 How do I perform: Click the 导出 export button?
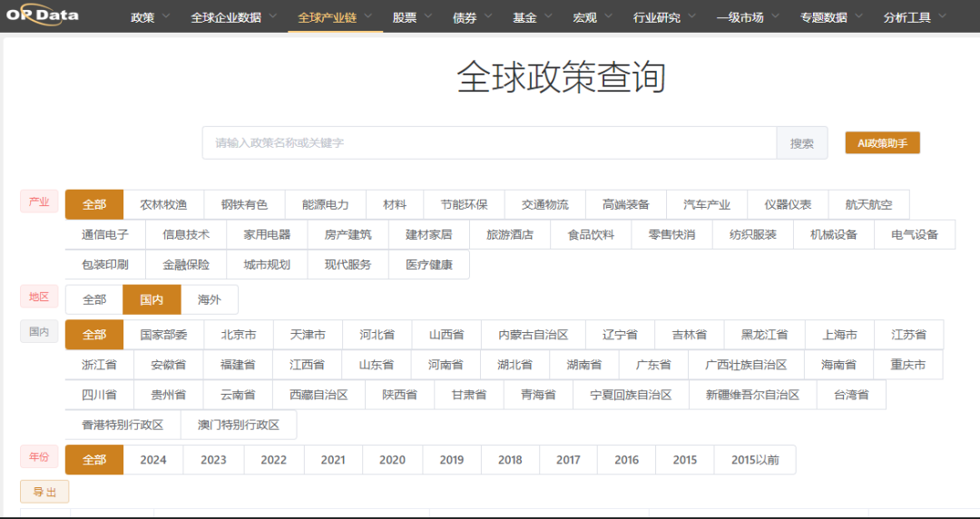pyautogui.click(x=44, y=492)
